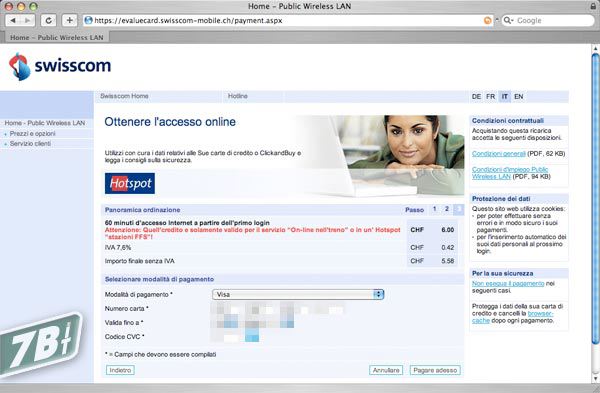Click the padlock icon in title bar
600x393 pixels.
click(593, 6)
